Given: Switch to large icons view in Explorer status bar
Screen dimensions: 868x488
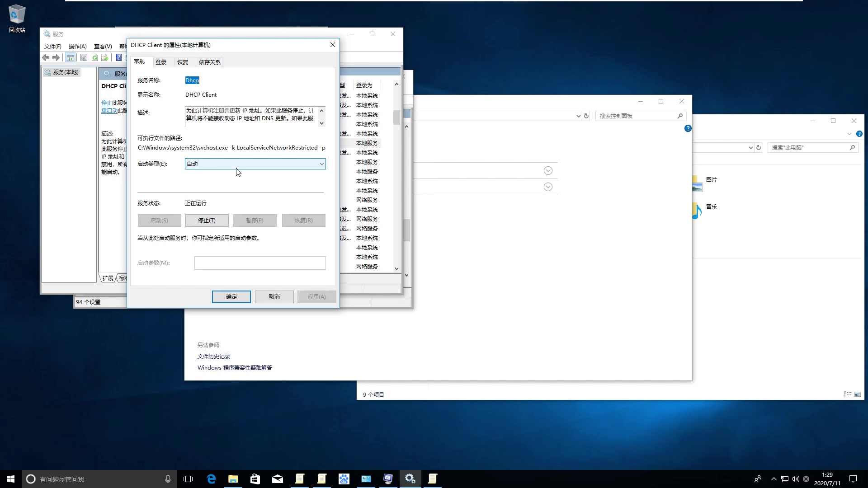Looking at the screenshot, I should 858,394.
